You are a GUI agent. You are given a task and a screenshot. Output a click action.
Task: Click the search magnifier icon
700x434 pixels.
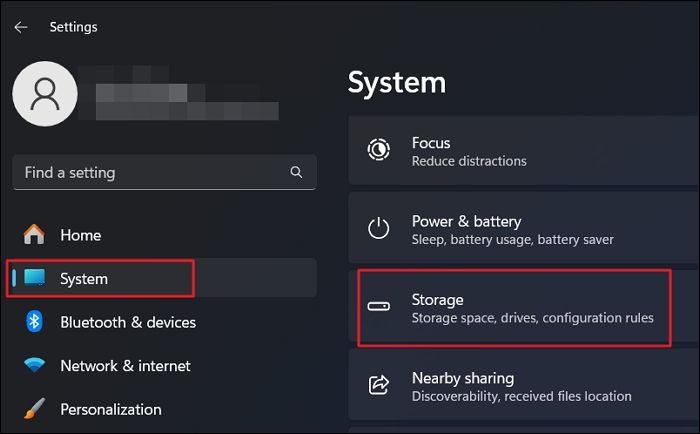pos(296,172)
